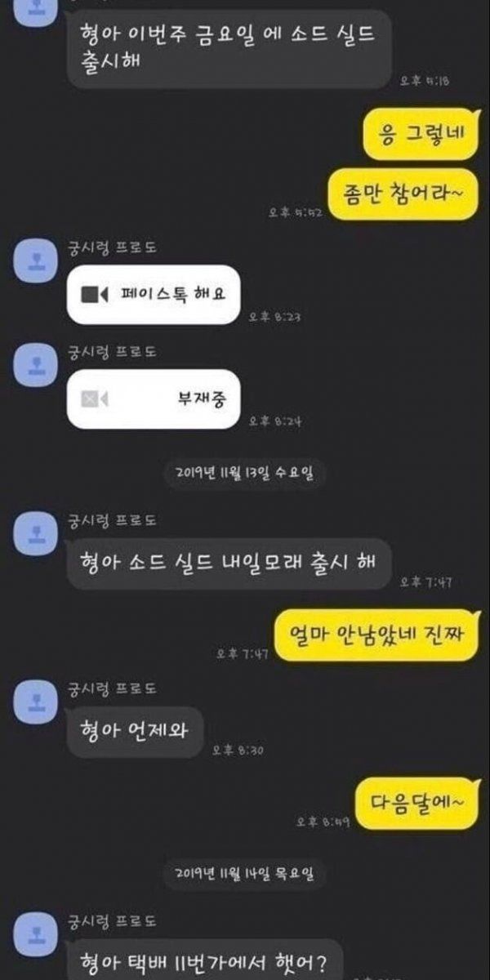Image resolution: width=490 pixels, height=980 pixels.
Task: Select the 2019년 11월 14일 목요일 date divider
Action: tap(244, 873)
